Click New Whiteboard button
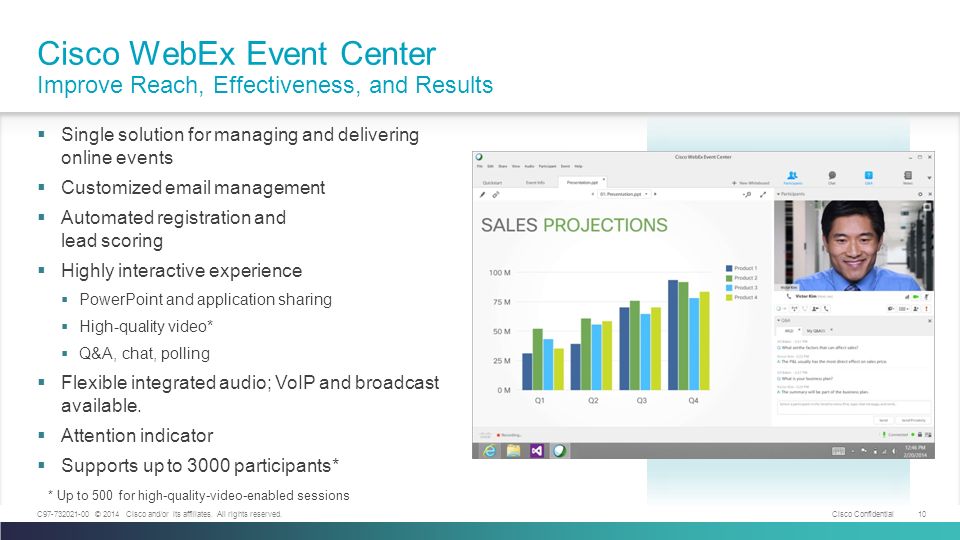Screen dimensions: 960x540 tap(751, 183)
